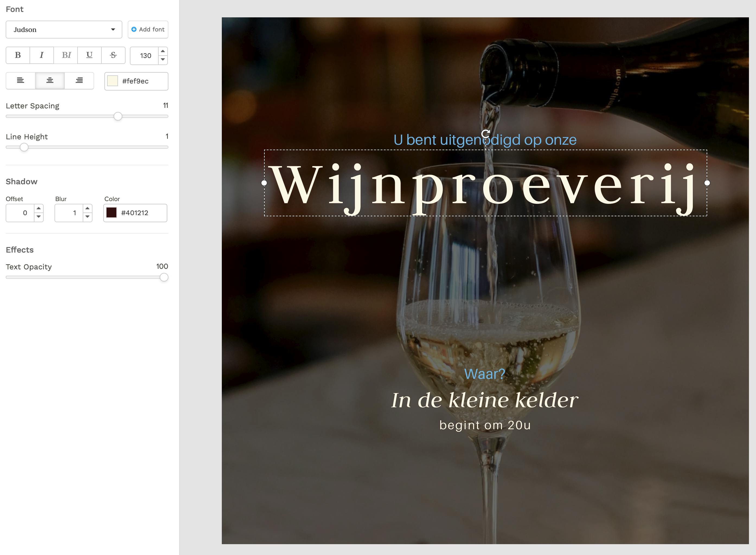Apply italic style to the text
Image resolution: width=756 pixels, height=555 pixels.
pyautogui.click(x=42, y=55)
